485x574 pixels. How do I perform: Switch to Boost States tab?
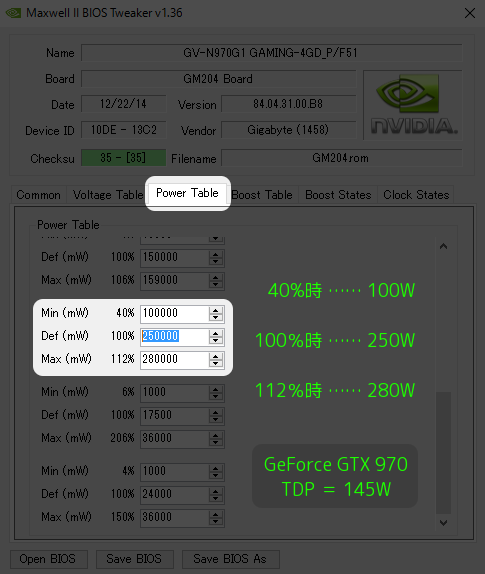(338, 195)
